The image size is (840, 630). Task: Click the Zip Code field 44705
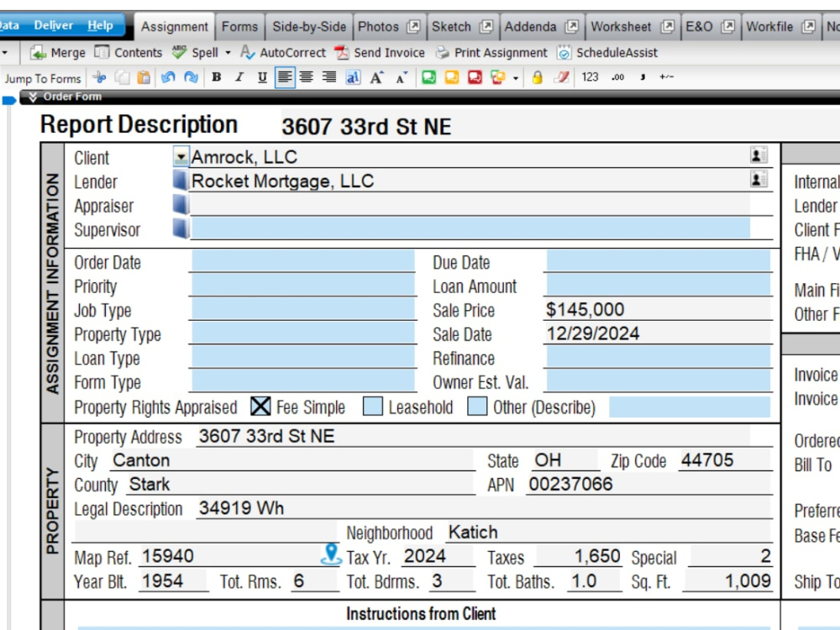724,460
